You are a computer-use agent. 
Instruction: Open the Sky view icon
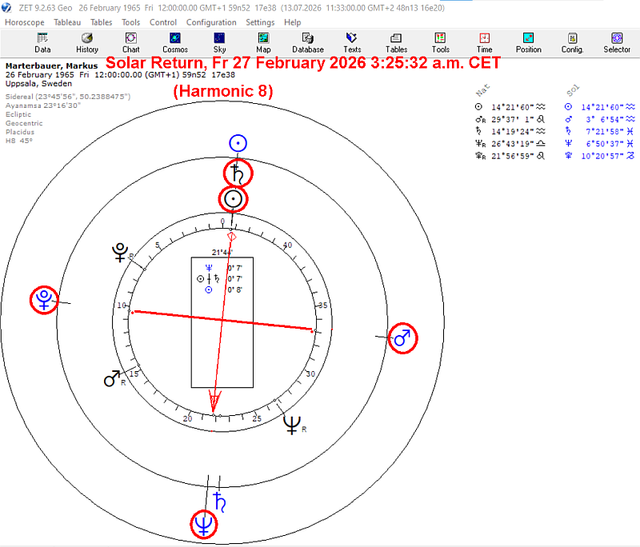coord(219,43)
